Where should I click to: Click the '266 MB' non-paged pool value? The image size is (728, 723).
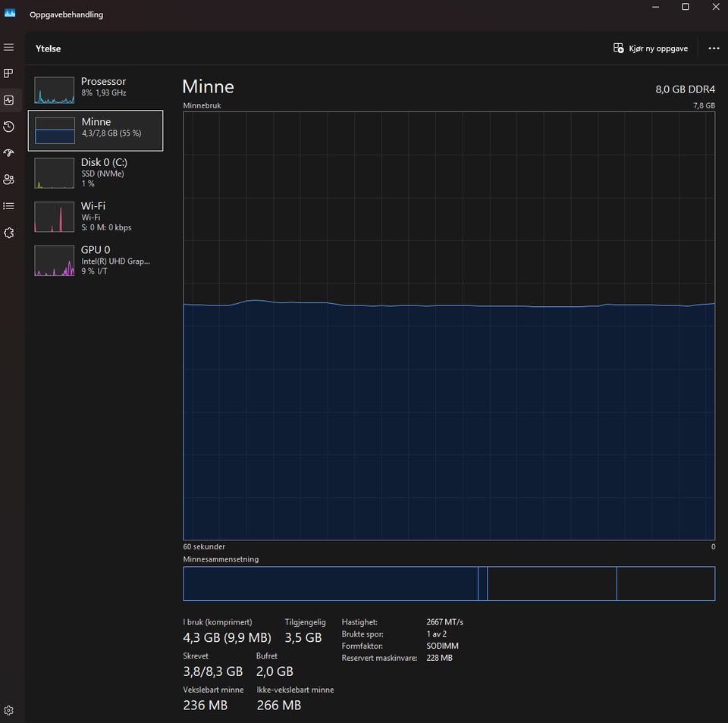[x=279, y=706]
